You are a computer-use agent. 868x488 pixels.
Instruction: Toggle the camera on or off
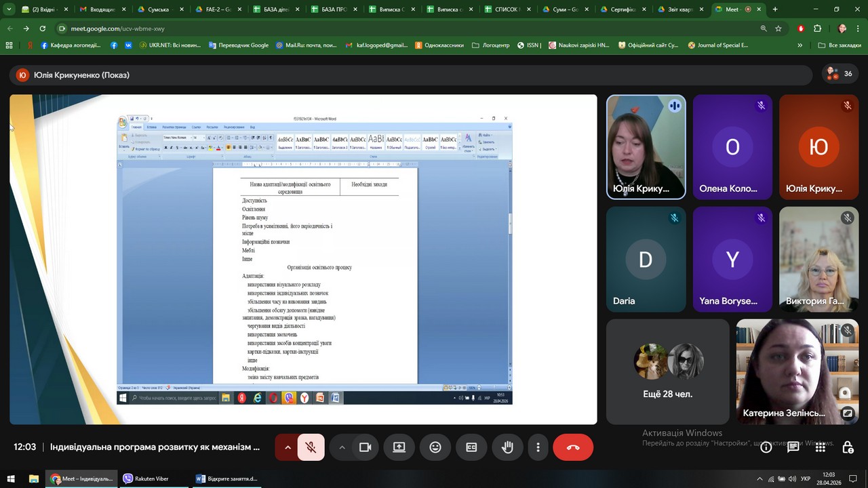(365, 447)
